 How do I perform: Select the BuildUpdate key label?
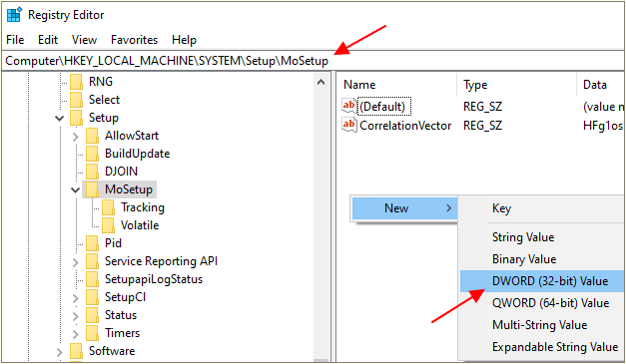(137, 154)
